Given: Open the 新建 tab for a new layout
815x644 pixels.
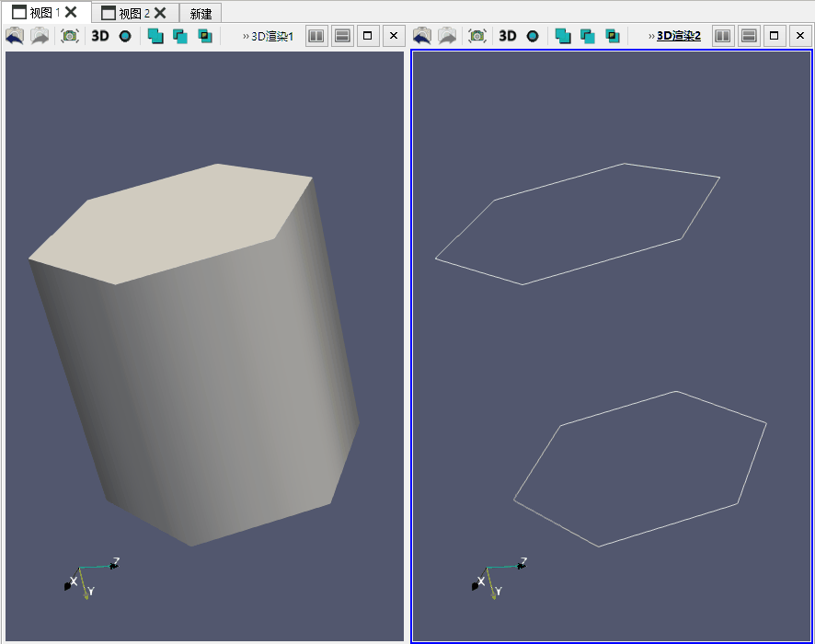Looking at the screenshot, I should 201,14.
